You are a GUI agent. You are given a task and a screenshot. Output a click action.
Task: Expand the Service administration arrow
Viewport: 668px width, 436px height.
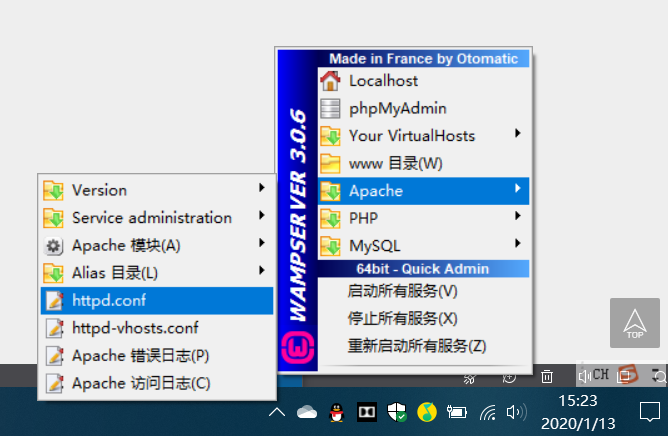tap(262, 215)
